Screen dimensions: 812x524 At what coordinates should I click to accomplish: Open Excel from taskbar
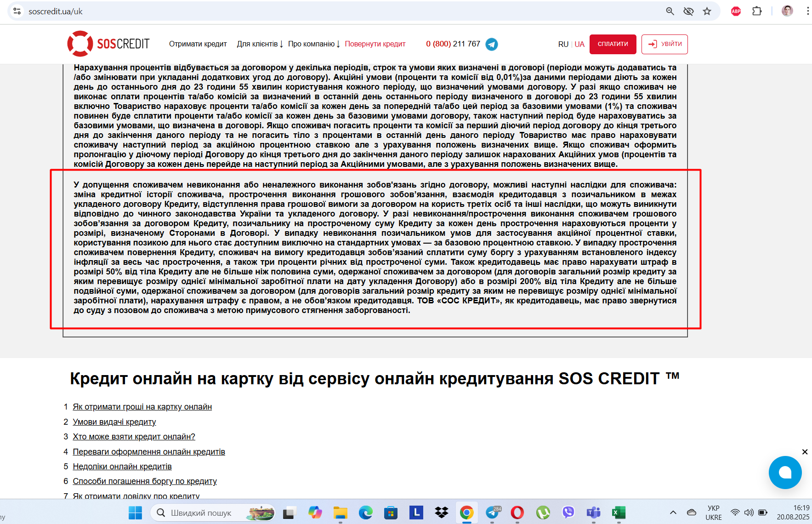619,513
